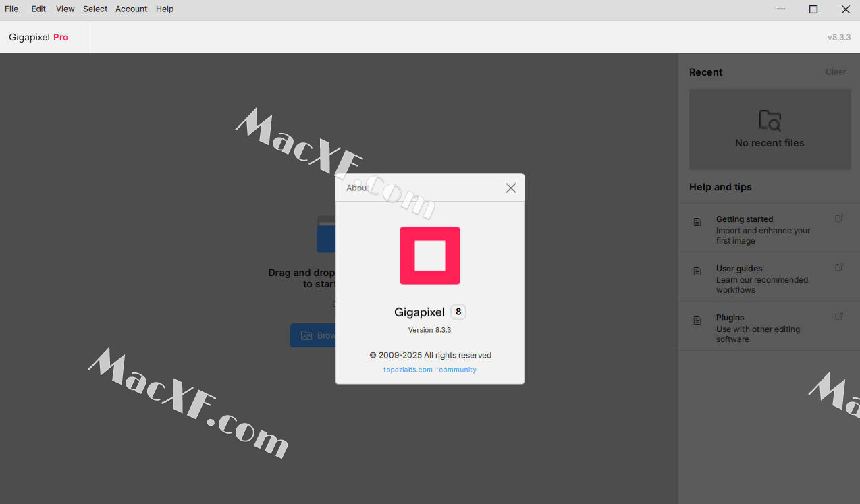
Task: Click the document icon beside Getting started
Action: [697, 222]
